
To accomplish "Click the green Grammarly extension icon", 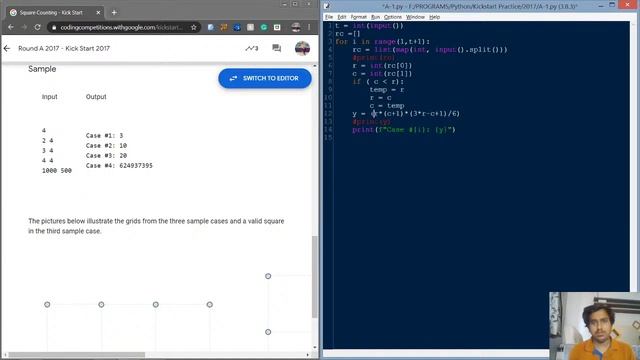I will pos(264,27).
